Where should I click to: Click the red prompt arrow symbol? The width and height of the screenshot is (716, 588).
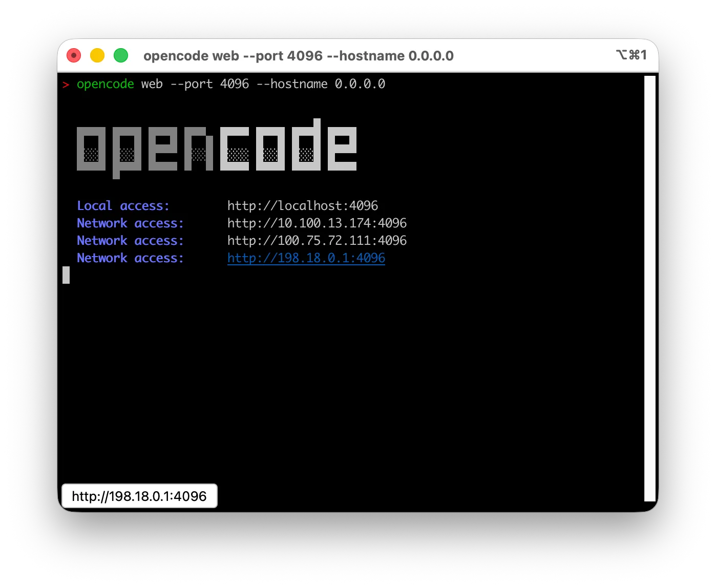coord(66,85)
